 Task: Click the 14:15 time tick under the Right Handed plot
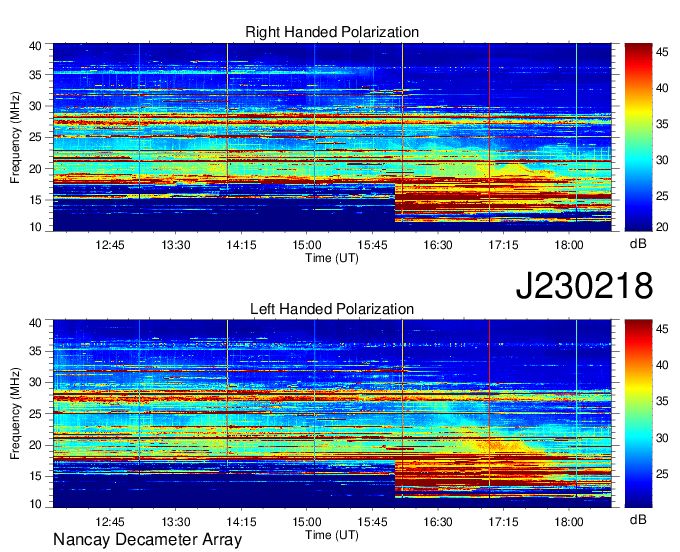241,245
